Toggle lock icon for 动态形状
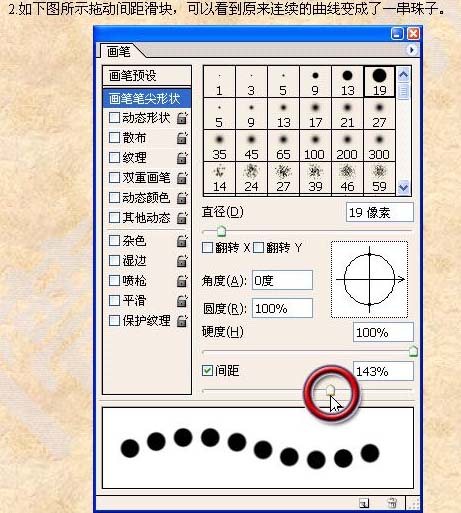The height and width of the screenshot is (513, 461). click(182, 118)
